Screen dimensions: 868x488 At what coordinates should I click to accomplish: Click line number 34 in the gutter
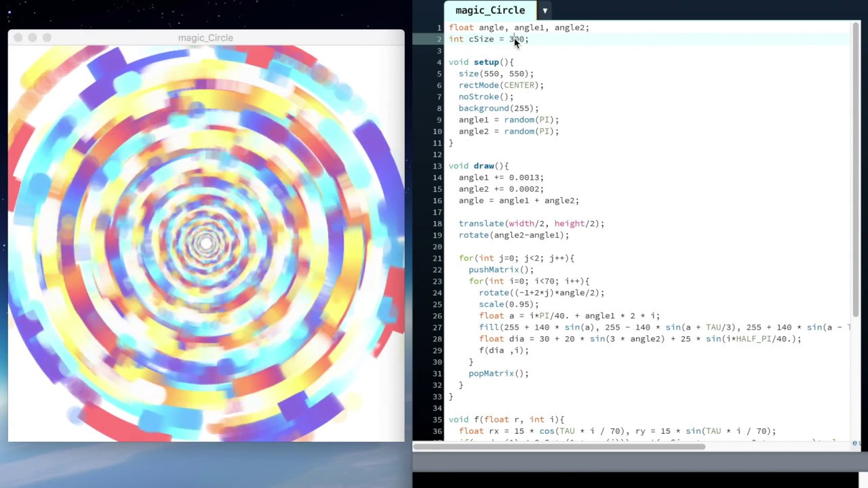coord(437,408)
